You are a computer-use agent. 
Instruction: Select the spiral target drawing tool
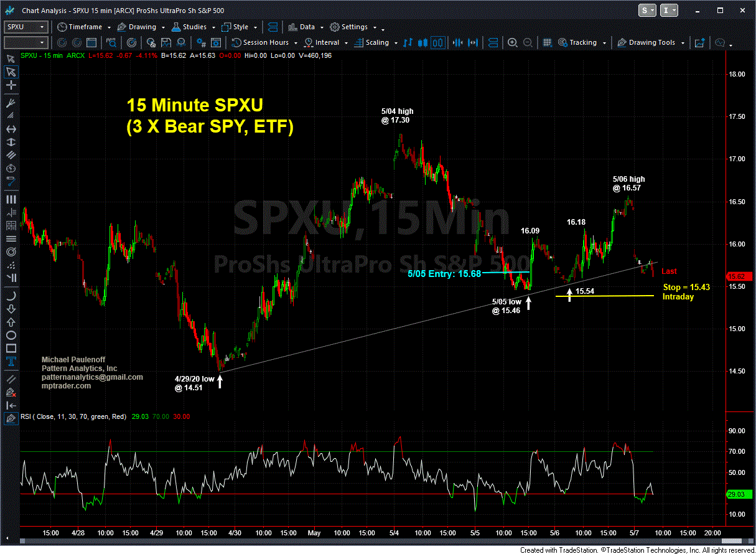(10, 252)
